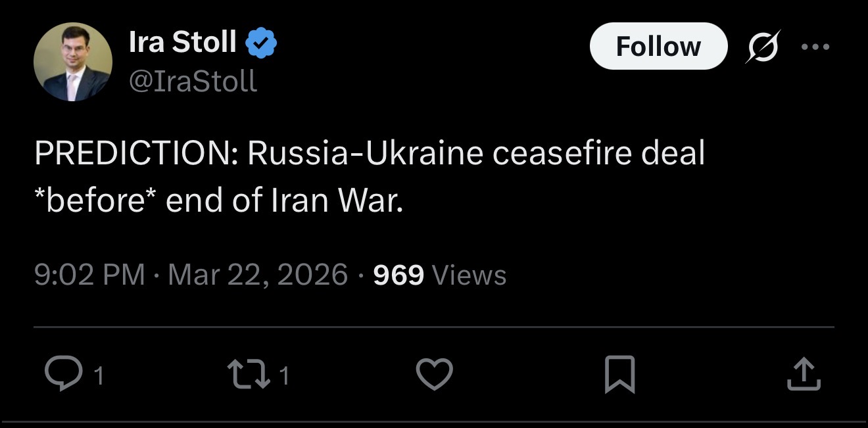Bookmark this Ira Stoll tweet

click(619, 374)
